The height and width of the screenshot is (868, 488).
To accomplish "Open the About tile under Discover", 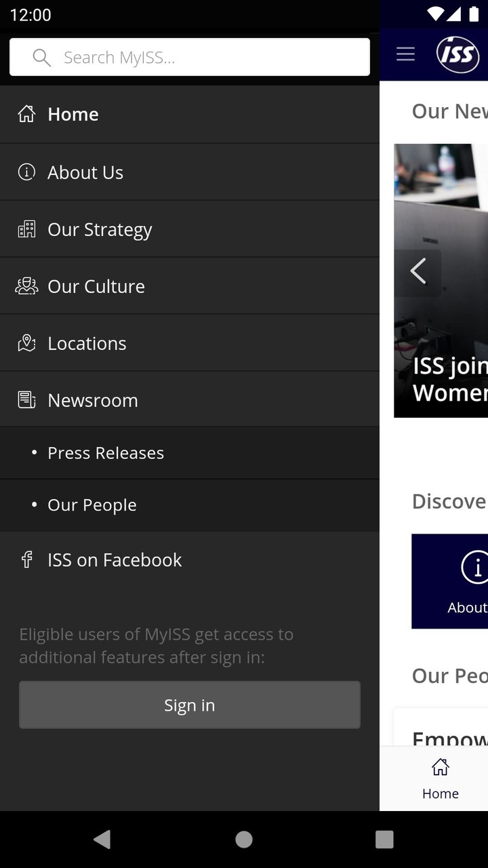I will coord(451,581).
